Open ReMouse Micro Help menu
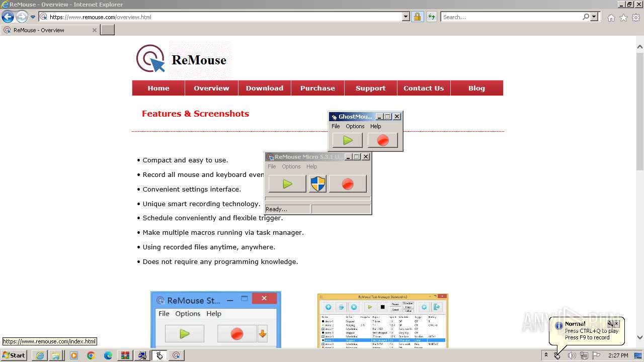644x362 pixels. coord(312,166)
